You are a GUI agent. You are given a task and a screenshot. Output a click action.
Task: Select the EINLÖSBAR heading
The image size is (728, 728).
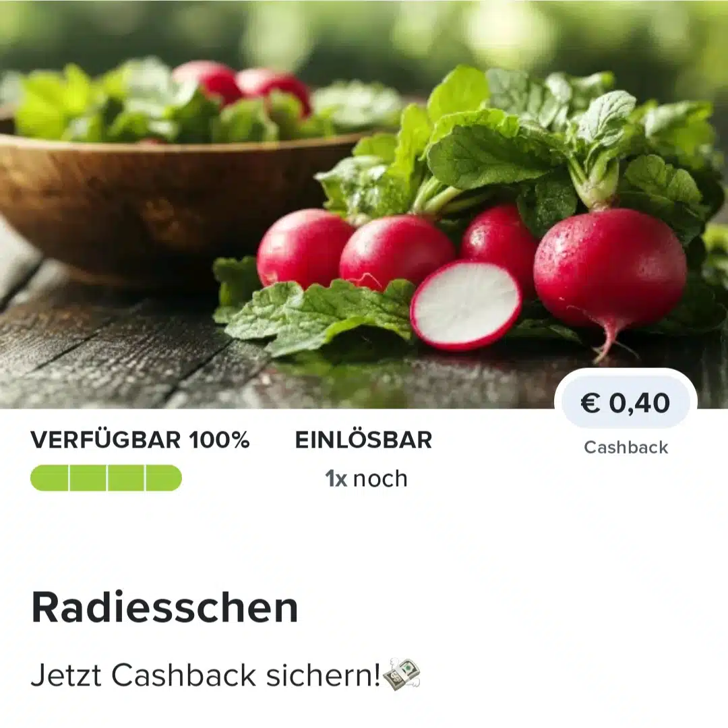click(363, 439)
